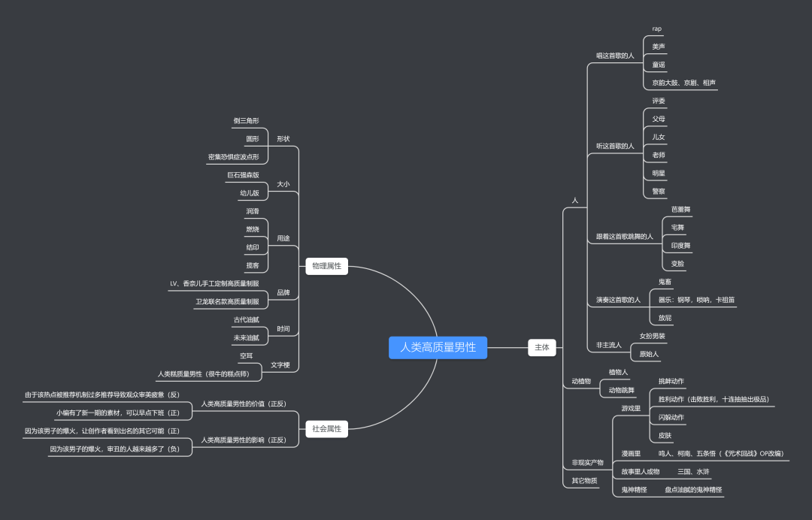Select the 评委 topic
Viewport: 812px width, 520px height.
tap(658, 101)
